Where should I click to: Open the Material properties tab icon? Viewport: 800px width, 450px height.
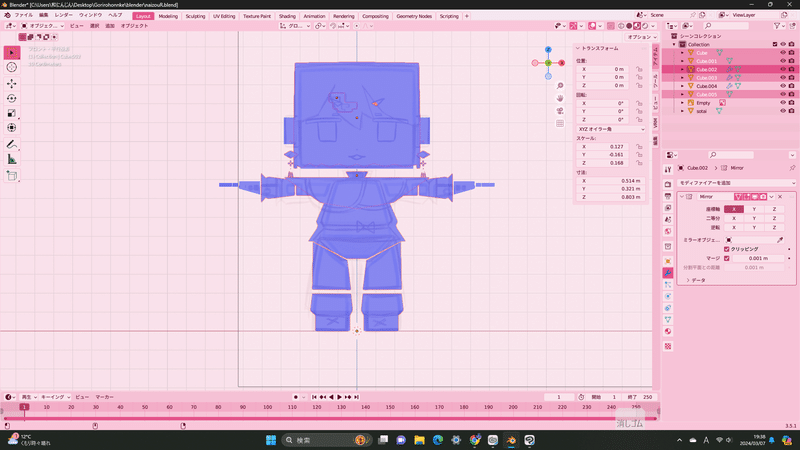click(668, 332)
